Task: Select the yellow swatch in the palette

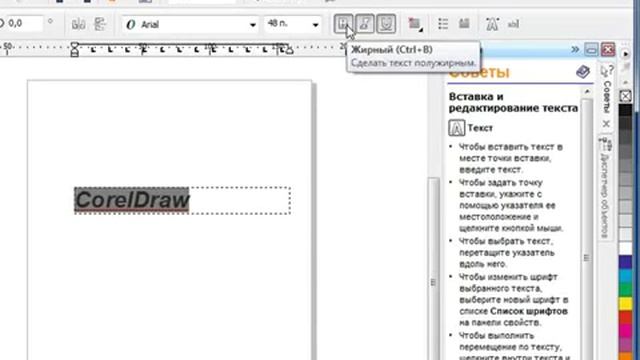Action: [625, 303]
